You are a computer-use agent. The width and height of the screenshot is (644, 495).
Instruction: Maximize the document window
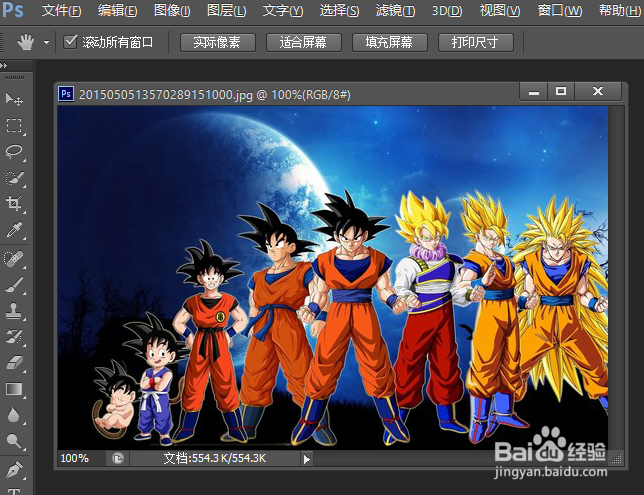[x=561, y=91]
